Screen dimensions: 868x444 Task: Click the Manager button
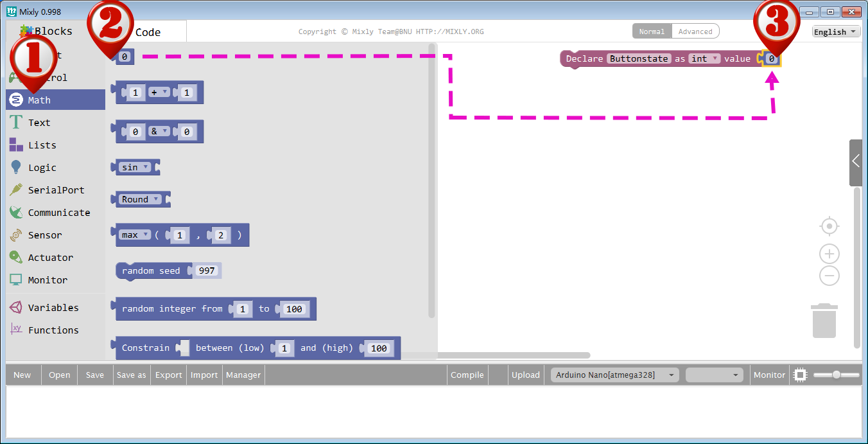(x=243, y=375)
